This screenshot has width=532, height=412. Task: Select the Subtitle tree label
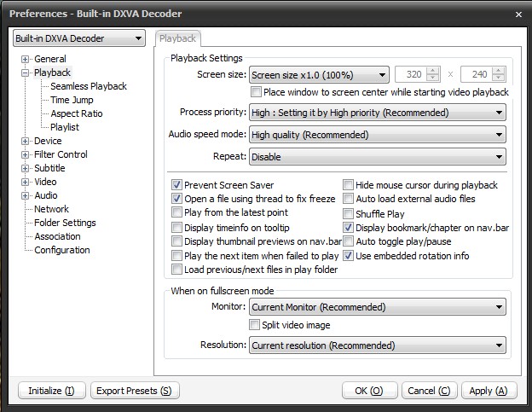(x=49, y=168)
